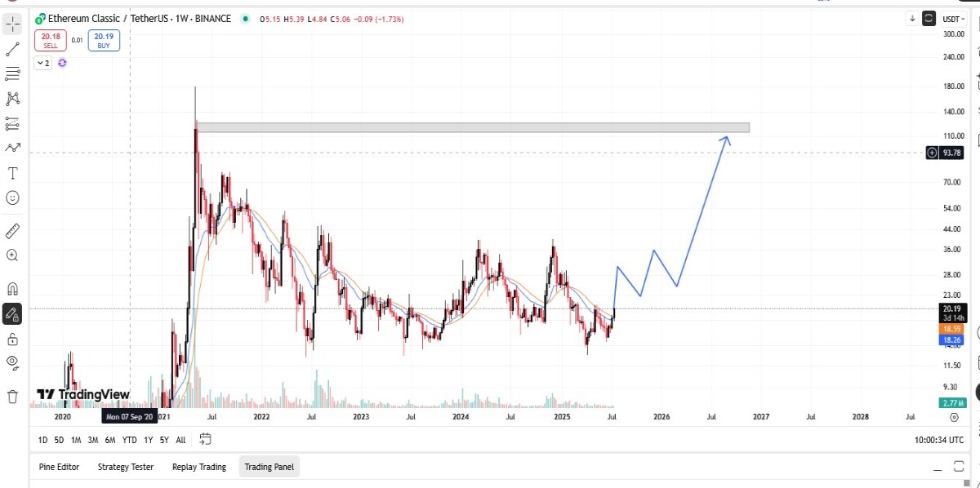Click the 20.18 SELL button

pos(51,40)
